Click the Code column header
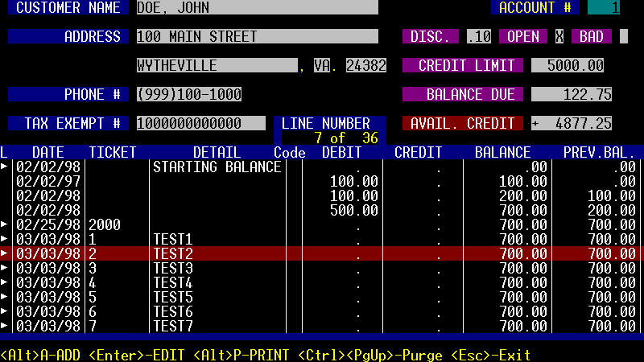644x362 pixels. [290, 152]
